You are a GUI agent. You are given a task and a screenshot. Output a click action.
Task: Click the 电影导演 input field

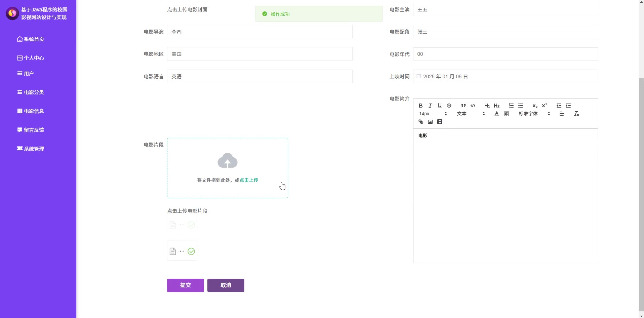click(259, 32)
